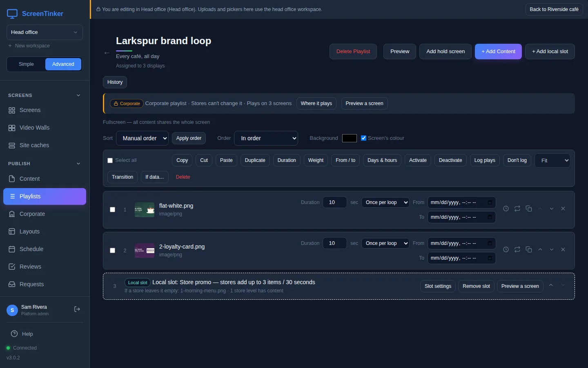
Task: Click the Duration field for flat-white.png
Action: click(335, 202)
